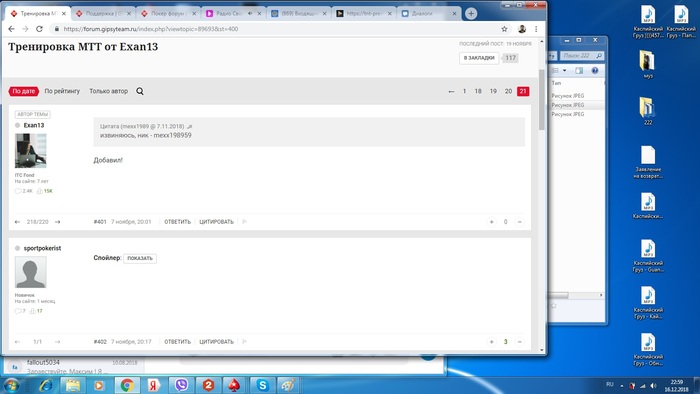Switch to (869) Входящие tab
This screenshot has width=700, height=394.
click(299, 13)
